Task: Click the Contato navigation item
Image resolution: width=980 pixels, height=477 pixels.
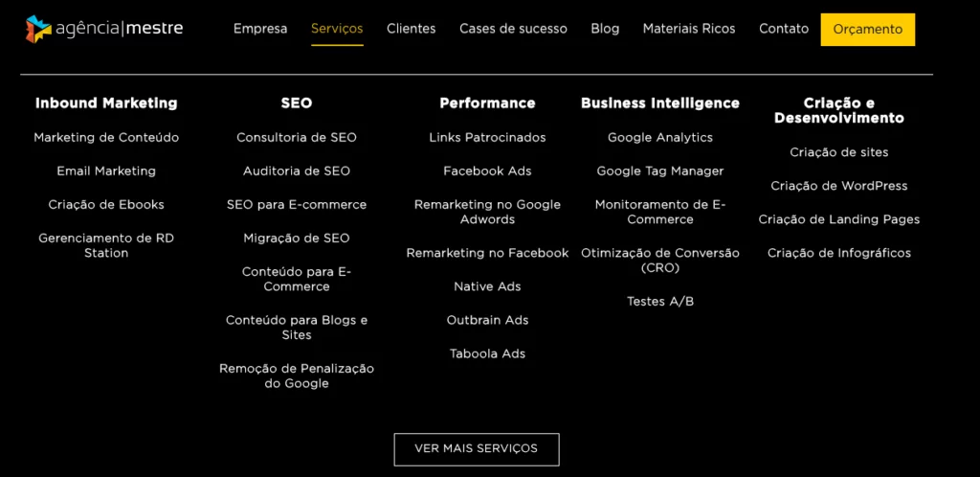Action: pyautogui.click(x=784, y=29)
